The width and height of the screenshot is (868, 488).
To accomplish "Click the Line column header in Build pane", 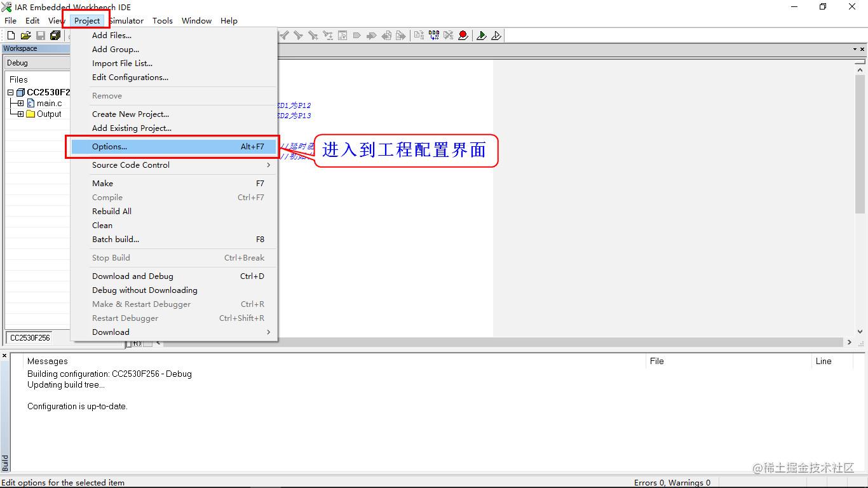I will 824,361.
